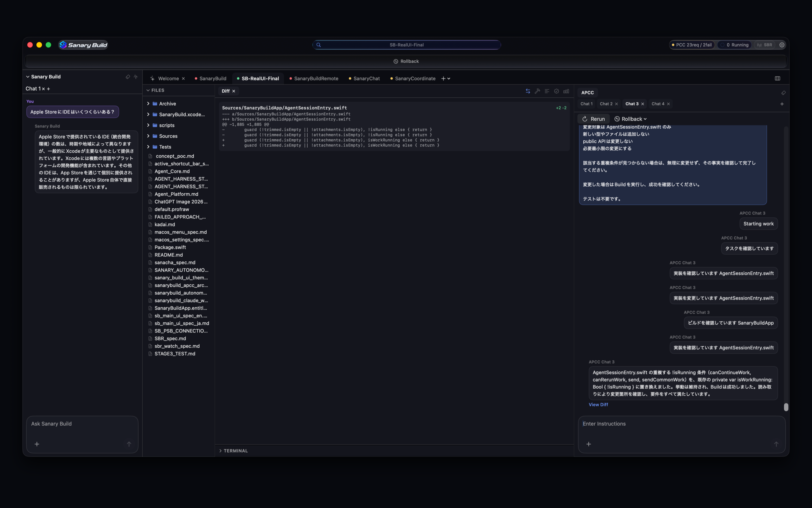Click the eraser icon in APCC panel
Screen dimensions: 812x508
[x=783, y=93]
